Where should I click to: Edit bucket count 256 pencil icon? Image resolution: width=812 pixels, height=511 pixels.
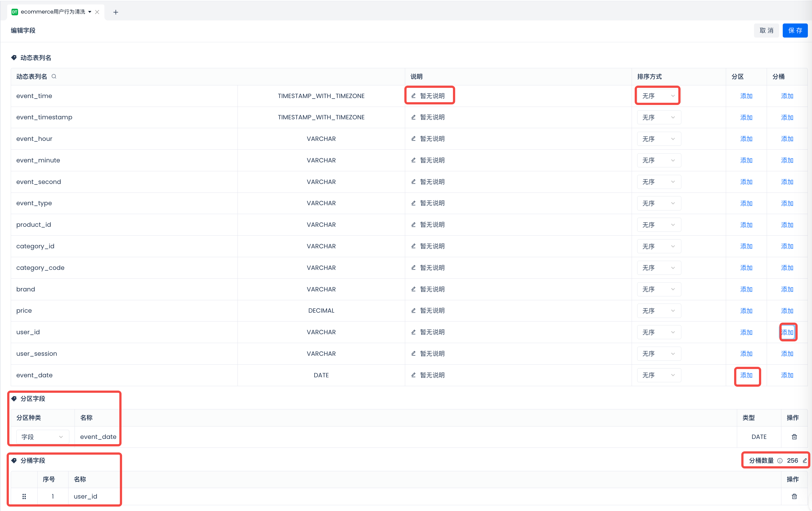click(x=805, y=460)
